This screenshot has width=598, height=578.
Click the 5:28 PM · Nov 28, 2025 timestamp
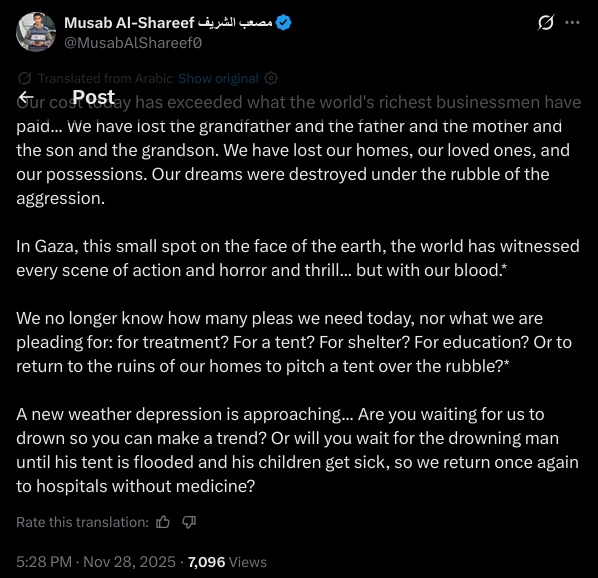[96, 562]
